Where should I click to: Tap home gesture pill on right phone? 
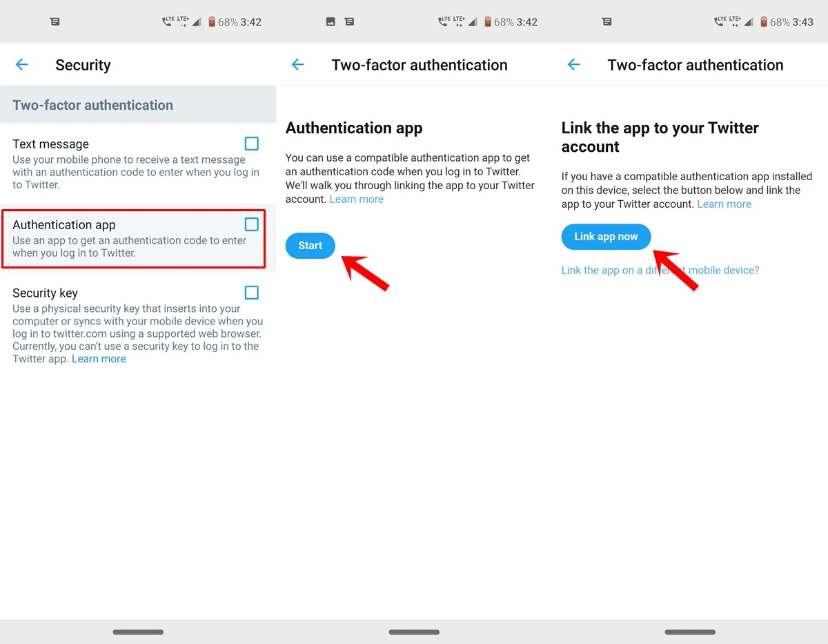point(690,632)
